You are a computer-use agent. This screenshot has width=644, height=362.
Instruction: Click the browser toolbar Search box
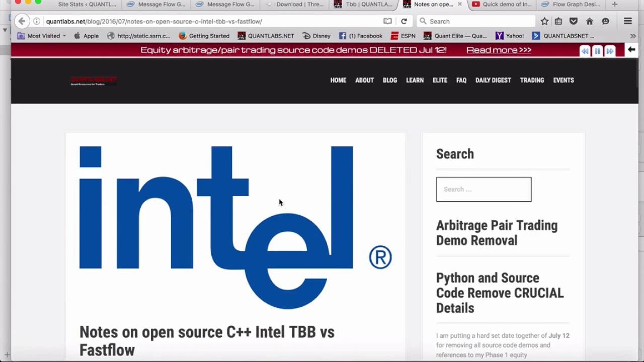pyautogui.click(x=476, y=21)
